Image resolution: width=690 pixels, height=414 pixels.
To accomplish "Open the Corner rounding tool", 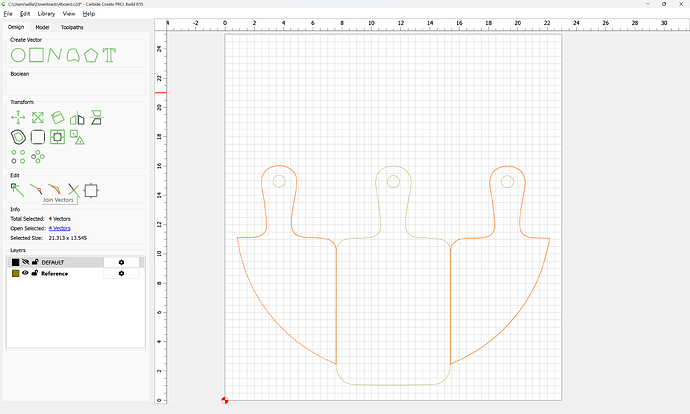I will (38, 137).
